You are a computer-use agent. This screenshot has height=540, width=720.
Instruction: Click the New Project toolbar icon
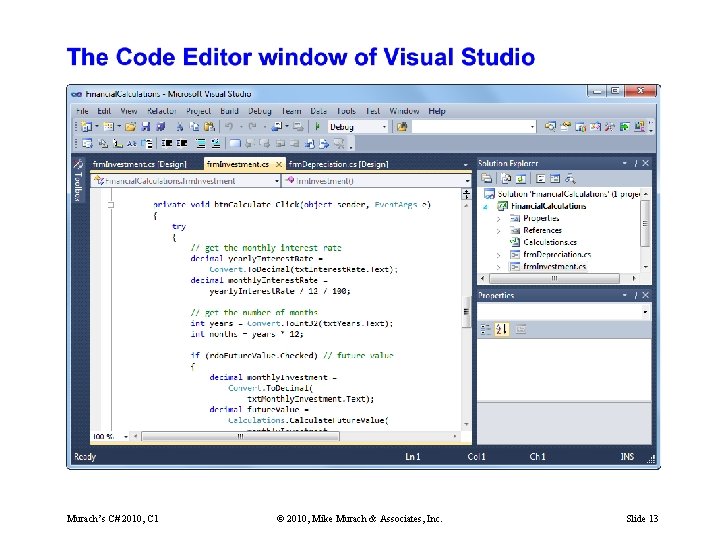click(x=87, y=126)
